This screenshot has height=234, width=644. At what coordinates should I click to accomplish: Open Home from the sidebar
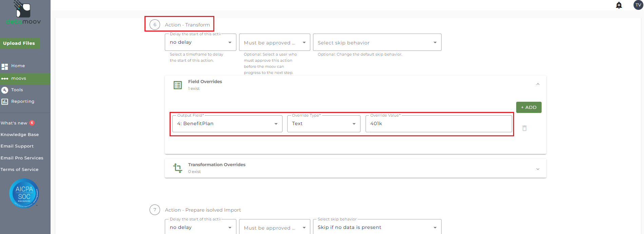pos(18,66)
